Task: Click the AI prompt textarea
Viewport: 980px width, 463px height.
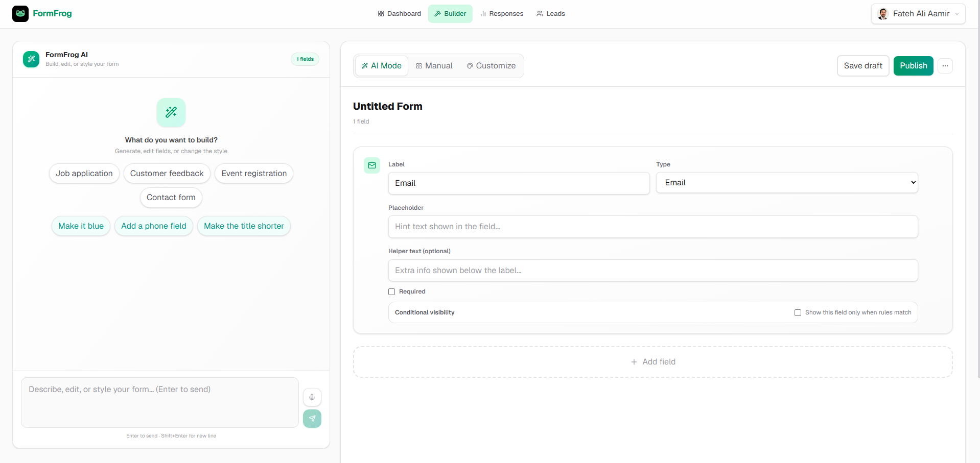Action: pos(160,402)
